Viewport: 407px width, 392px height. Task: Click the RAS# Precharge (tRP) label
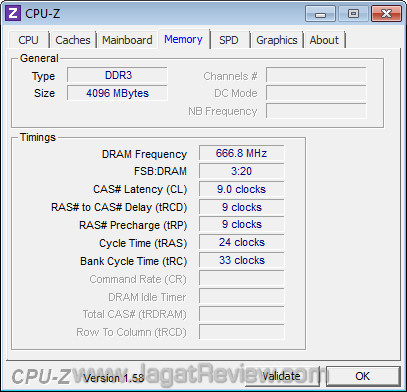(x=133, y=225)
